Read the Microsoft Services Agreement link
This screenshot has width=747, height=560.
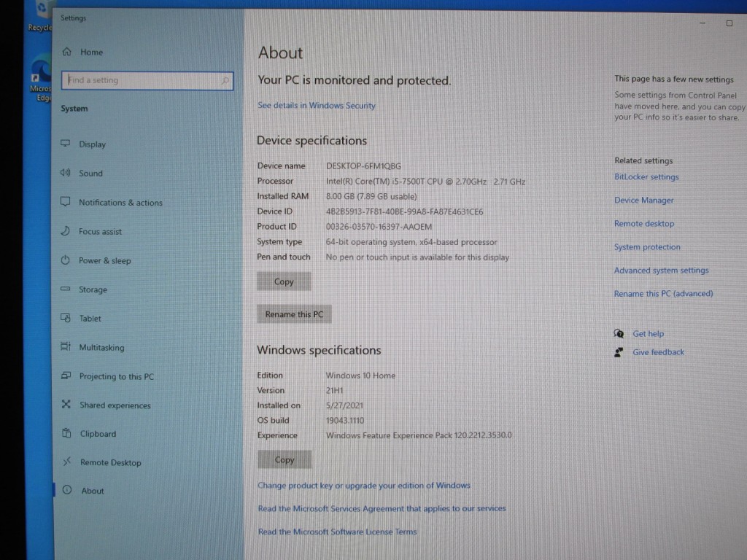(x=382, y=508)
